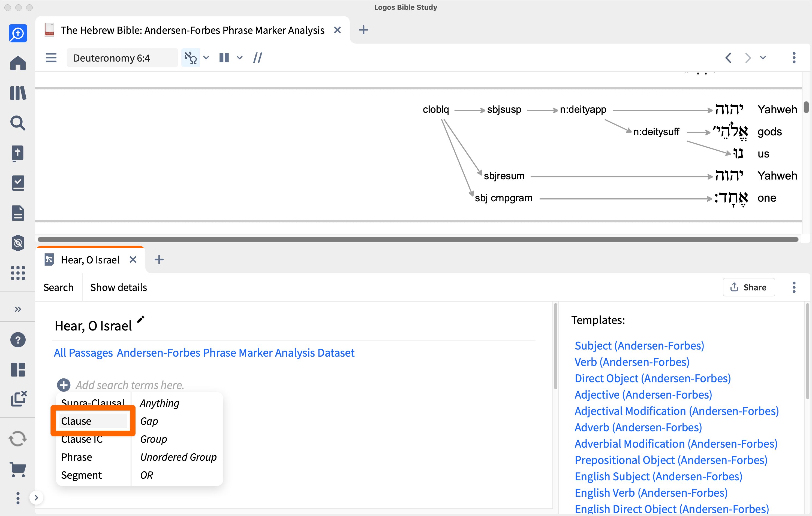Open the resource panel hamburger menu

[x=51, y=58]
